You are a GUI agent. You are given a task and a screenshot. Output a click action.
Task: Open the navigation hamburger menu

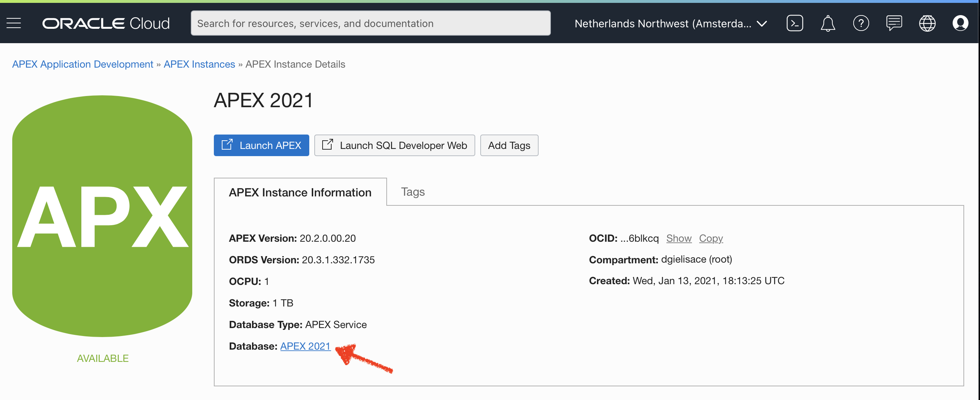click(14, 23)
